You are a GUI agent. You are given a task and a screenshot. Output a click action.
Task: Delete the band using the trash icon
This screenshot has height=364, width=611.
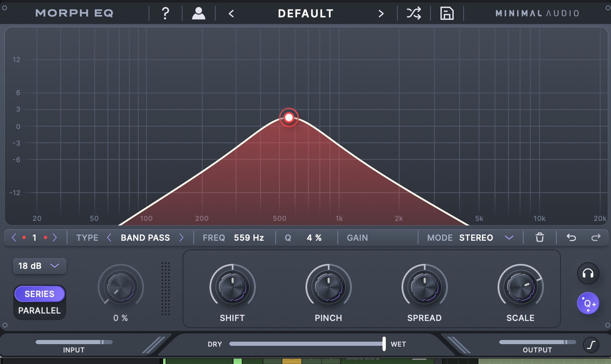point(539,237)
